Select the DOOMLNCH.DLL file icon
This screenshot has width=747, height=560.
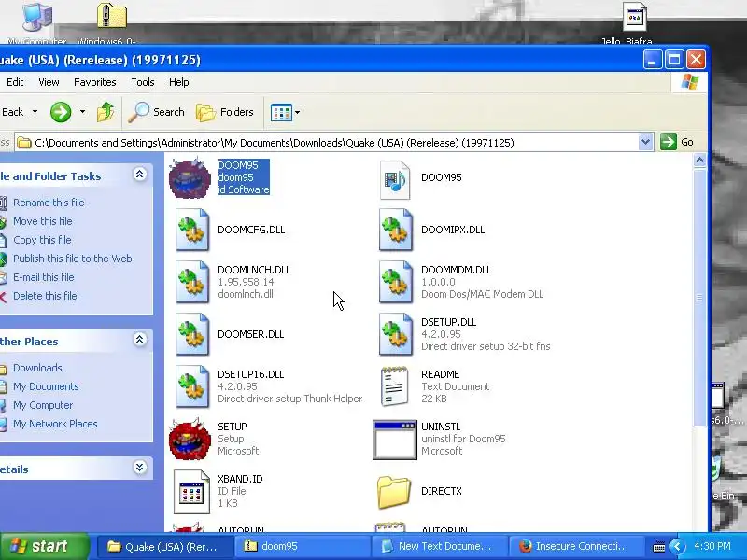[192, 283]
